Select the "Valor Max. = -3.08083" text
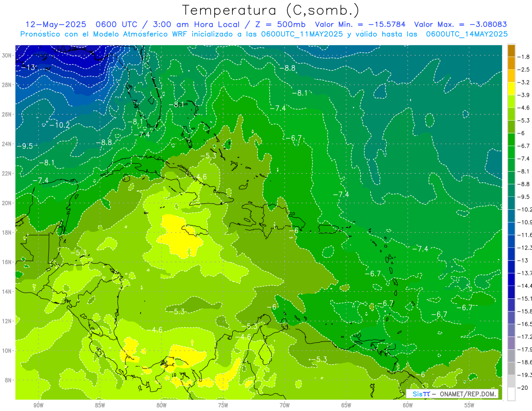This screenshot has width=532, height=411. point(461,24)
